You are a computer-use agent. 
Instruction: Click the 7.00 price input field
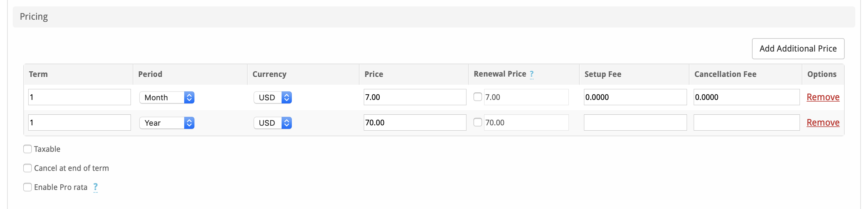(415, 97)
